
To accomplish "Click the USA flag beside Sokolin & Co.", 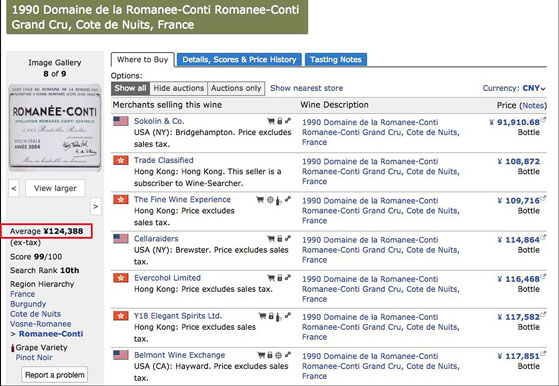I will (121, 121).
